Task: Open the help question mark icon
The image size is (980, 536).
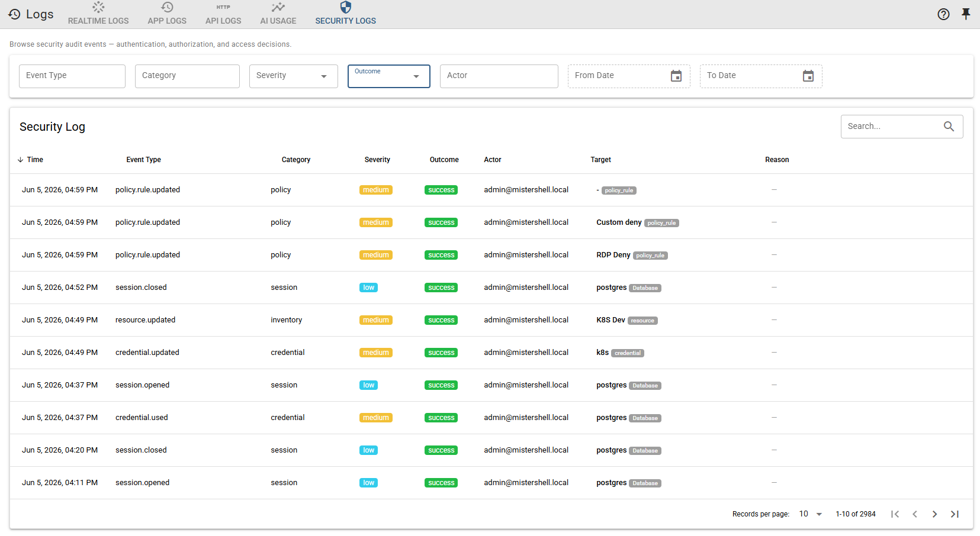Action: [x=944, y=14]
